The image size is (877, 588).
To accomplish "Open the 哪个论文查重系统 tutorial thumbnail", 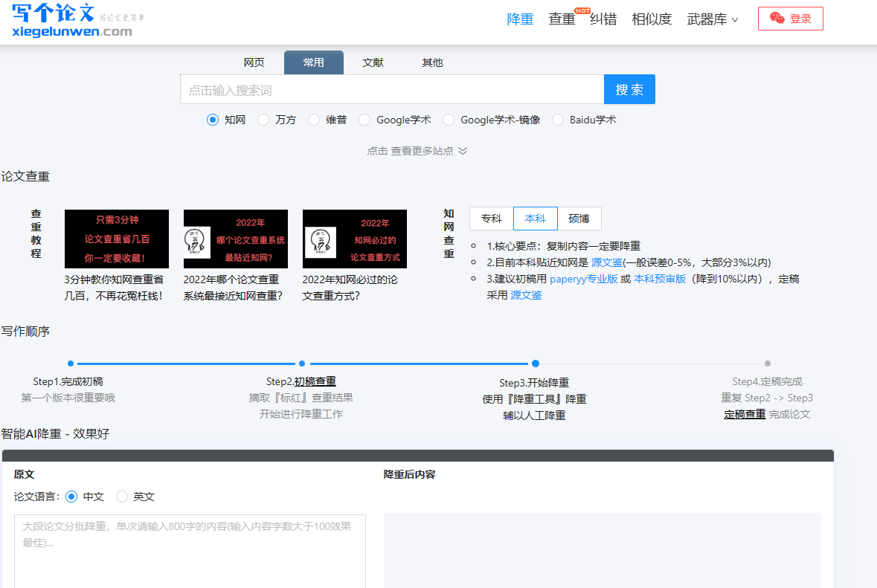I will [236, 239].
